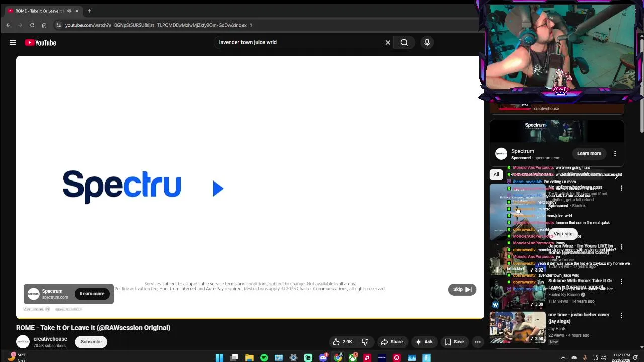Open the one time - justin bieber cover title
Screen dimensions: 644x362
click(x=579, y=318)
